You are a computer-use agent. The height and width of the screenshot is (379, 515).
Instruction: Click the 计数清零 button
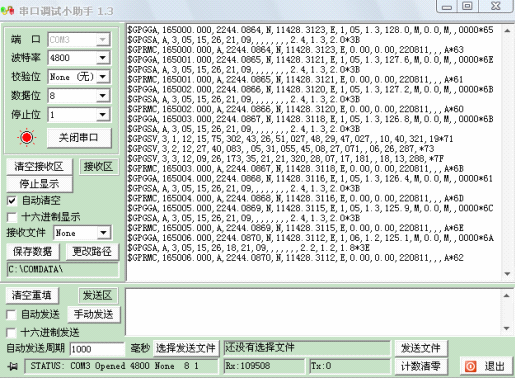pyautogui.click(x=421, y=366)
